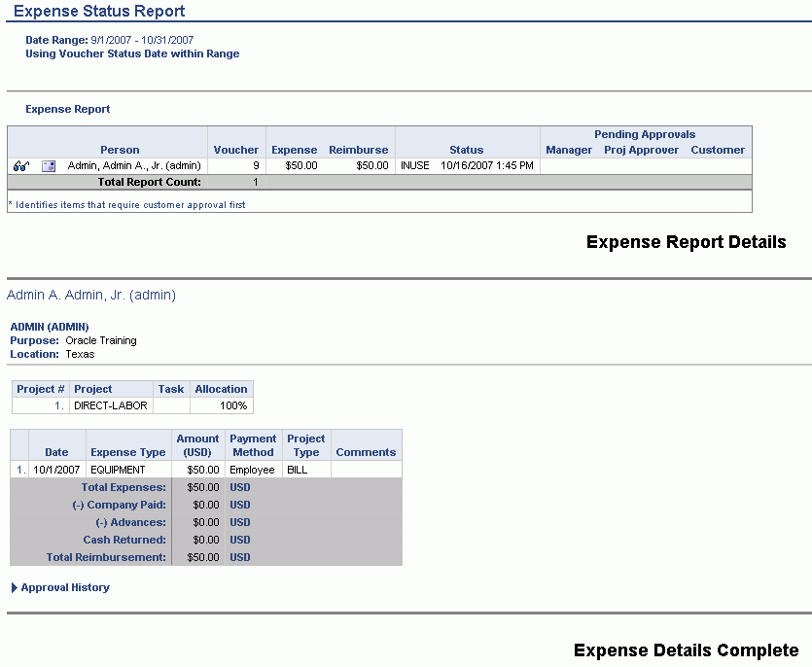Open the Admin A. Admin, Jr. name link
This screenshot has height=667, width=812.
tap(88, 295)
